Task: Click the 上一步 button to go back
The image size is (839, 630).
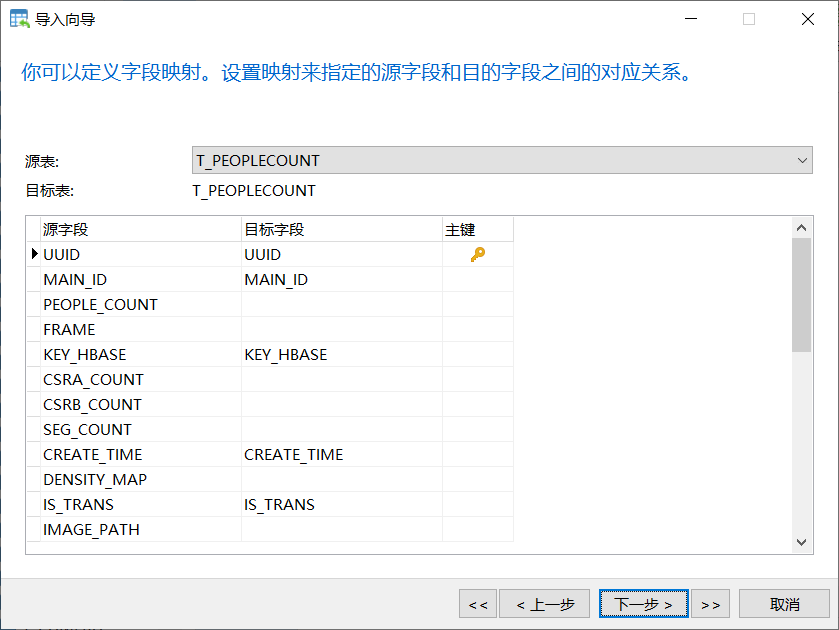Action: [x=544, y=603]
